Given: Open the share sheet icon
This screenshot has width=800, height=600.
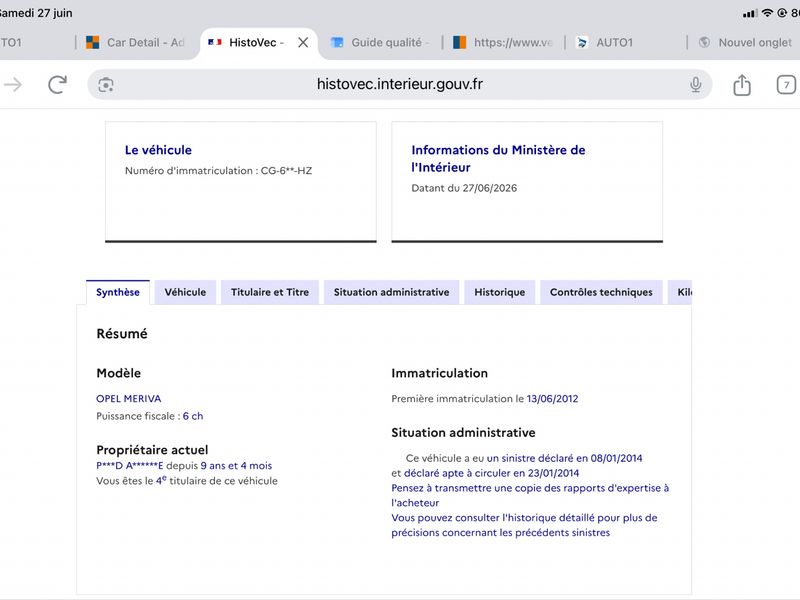Looking at the screenshot, I should (x=742, y=84).
